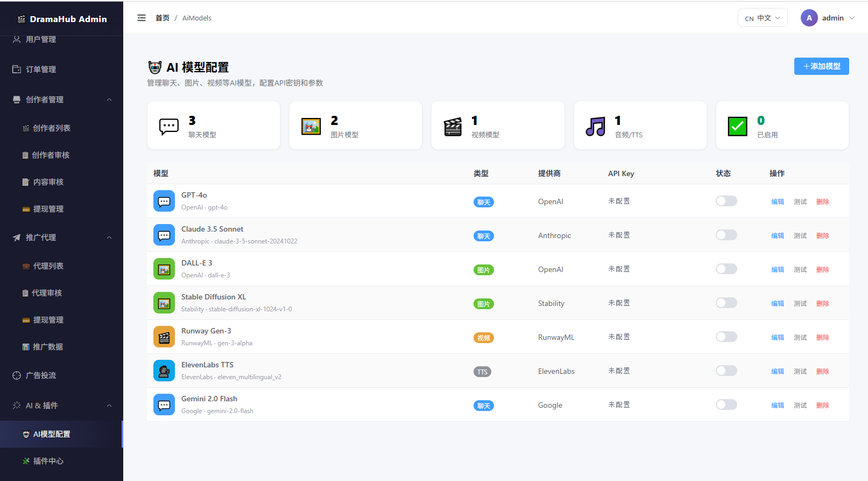
Task: Enable the GPT-4o model toggle
Action: coord(726,201)
